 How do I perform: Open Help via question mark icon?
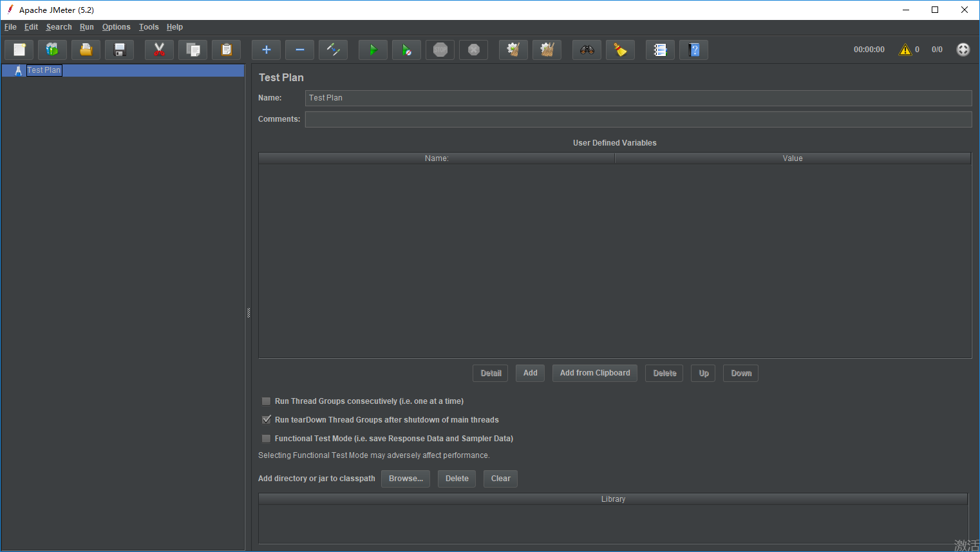[693, 50]
